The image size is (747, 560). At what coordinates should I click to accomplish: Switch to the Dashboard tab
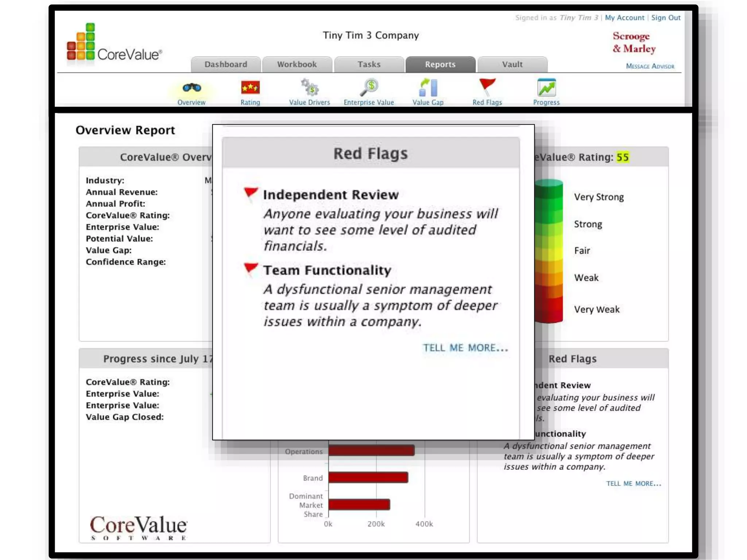click(226, 65)
